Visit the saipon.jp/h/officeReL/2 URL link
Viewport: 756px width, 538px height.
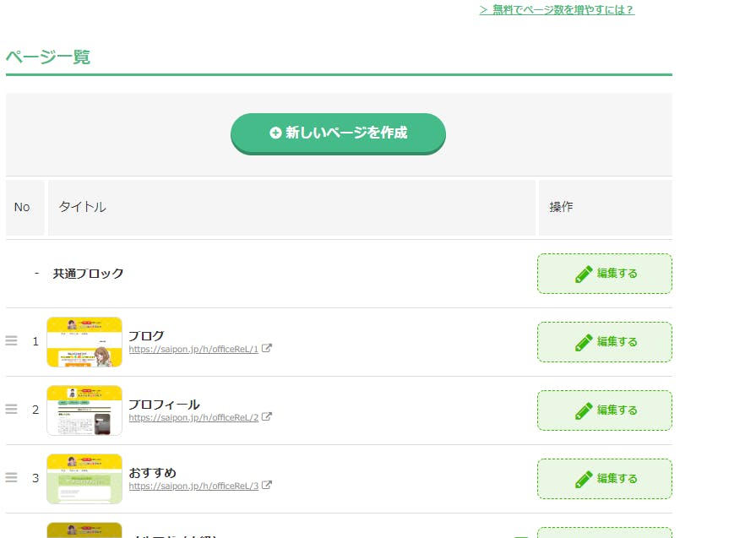193,417
